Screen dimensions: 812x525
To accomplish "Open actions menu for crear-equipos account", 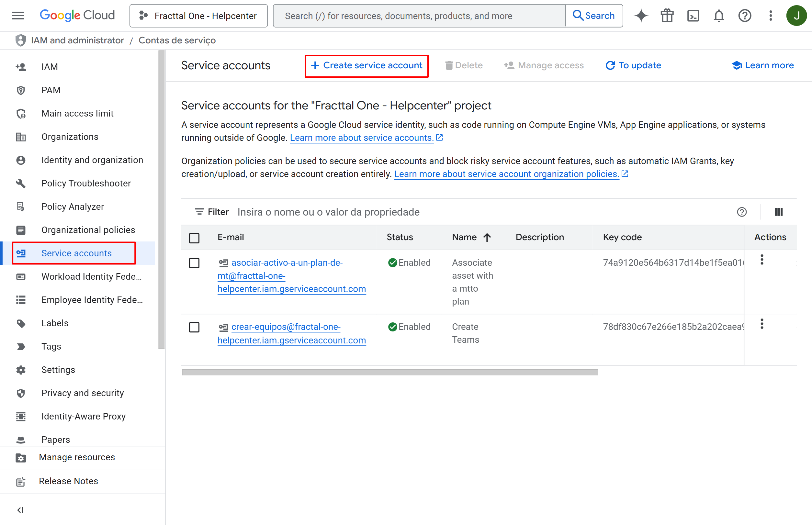I will (762, 324).
